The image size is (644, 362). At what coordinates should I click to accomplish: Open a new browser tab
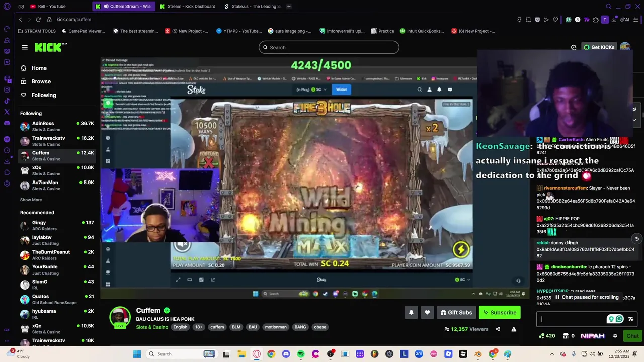tap(289, 6)
